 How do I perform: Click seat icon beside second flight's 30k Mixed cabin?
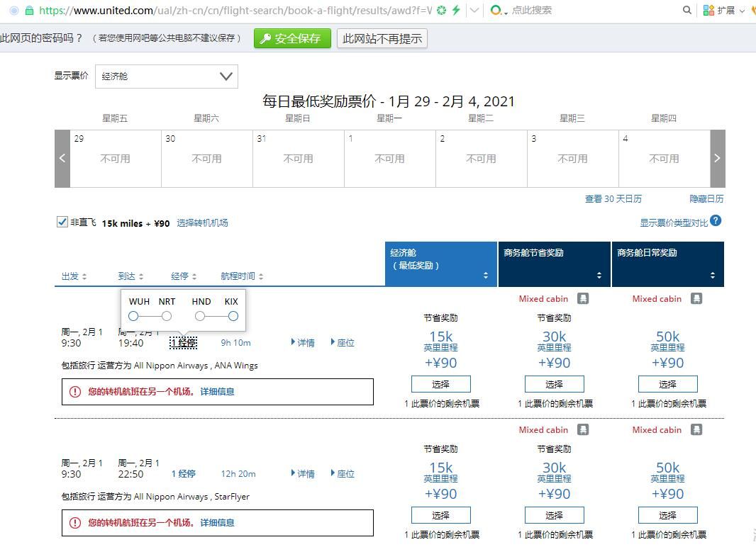click(x=583, y=429)
